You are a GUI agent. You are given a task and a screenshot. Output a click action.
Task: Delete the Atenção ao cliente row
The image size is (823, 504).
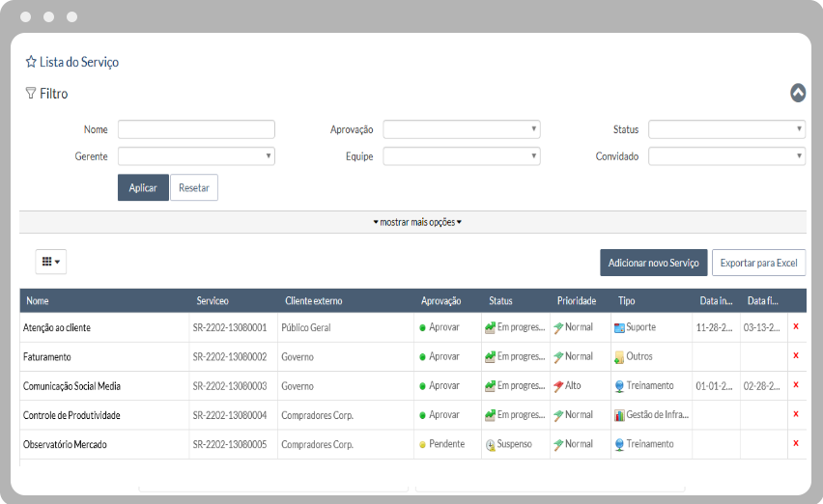[x=795, y=327]
